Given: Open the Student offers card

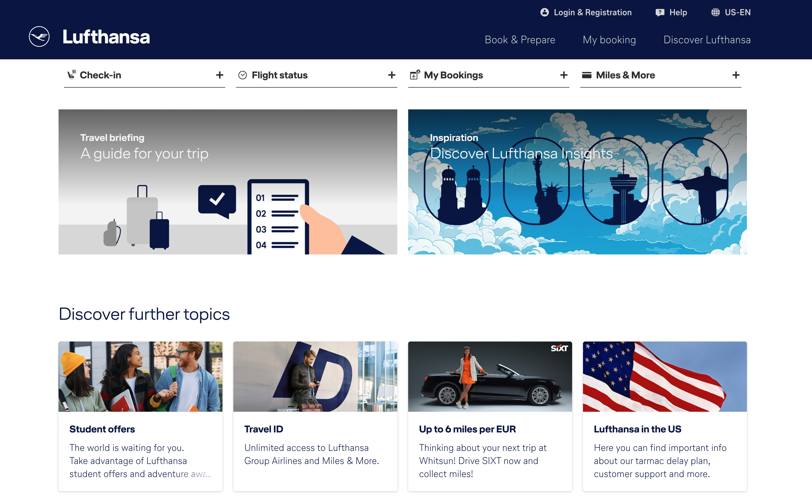Looking at the screenshot, I should tap(141, 416).
